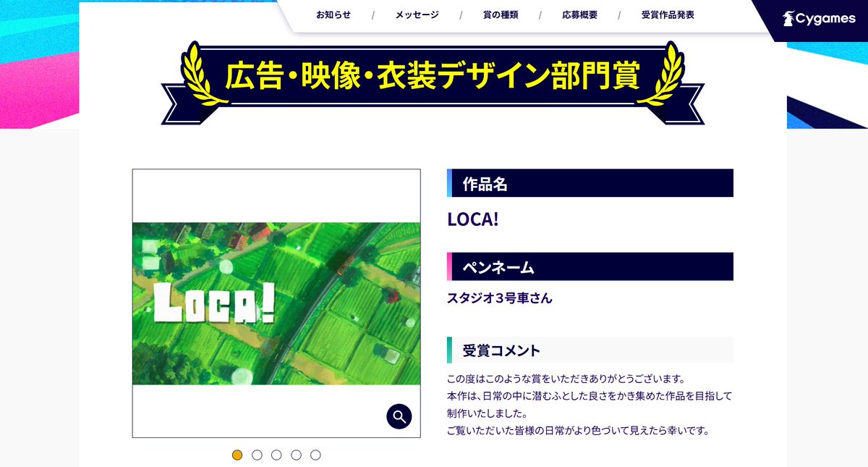Image resolution: width=868 pixels, height=467 pixels.
Task: Click the fourth carousel indicator dot
Action: 295,455
